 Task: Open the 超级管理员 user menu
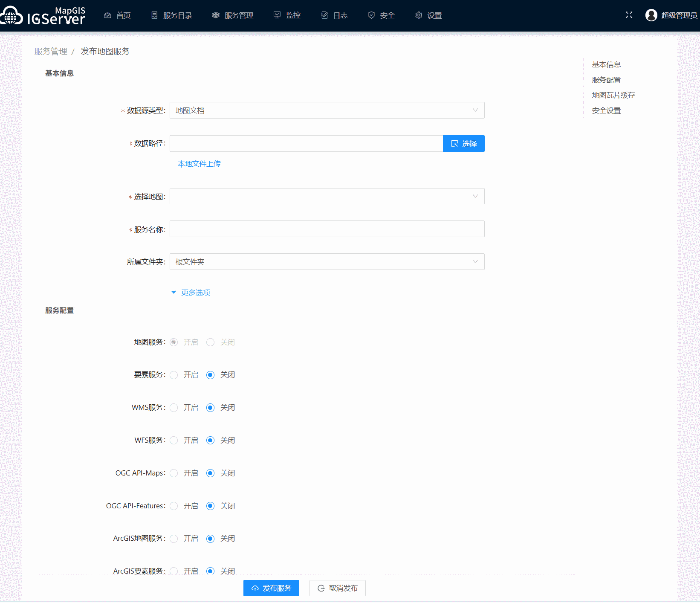pos(679,15)
